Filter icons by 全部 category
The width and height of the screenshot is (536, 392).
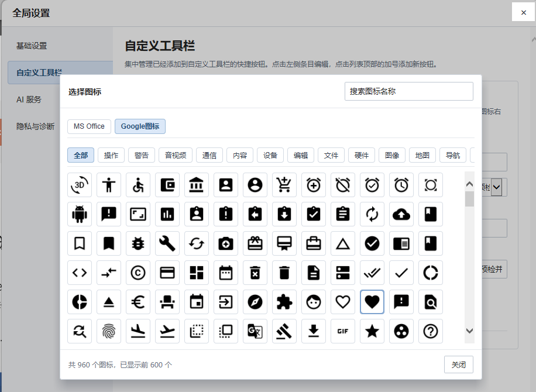(81, 155)
